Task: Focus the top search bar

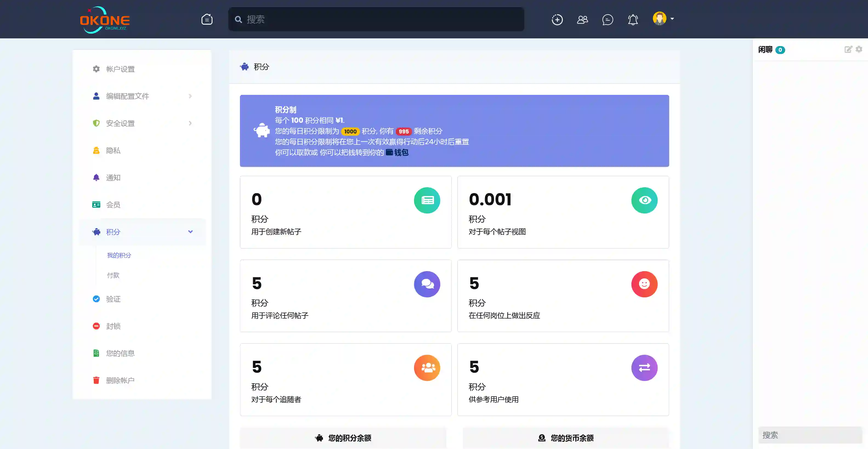Action: pos(376,19)
